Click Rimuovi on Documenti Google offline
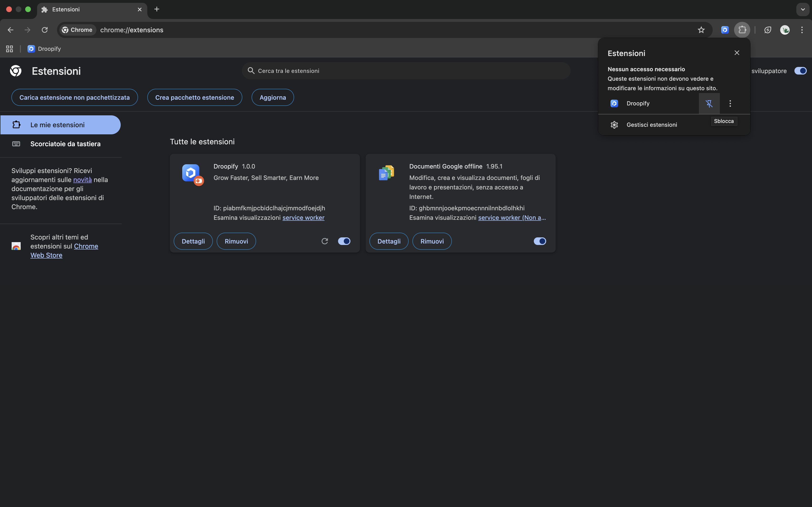This screenshot has height=507, width=812. click(x=432, y=241)
